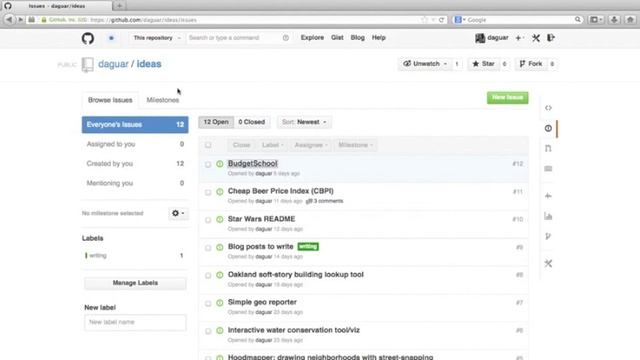
Task: Click the repository book icon
Action: coord(87,64)
